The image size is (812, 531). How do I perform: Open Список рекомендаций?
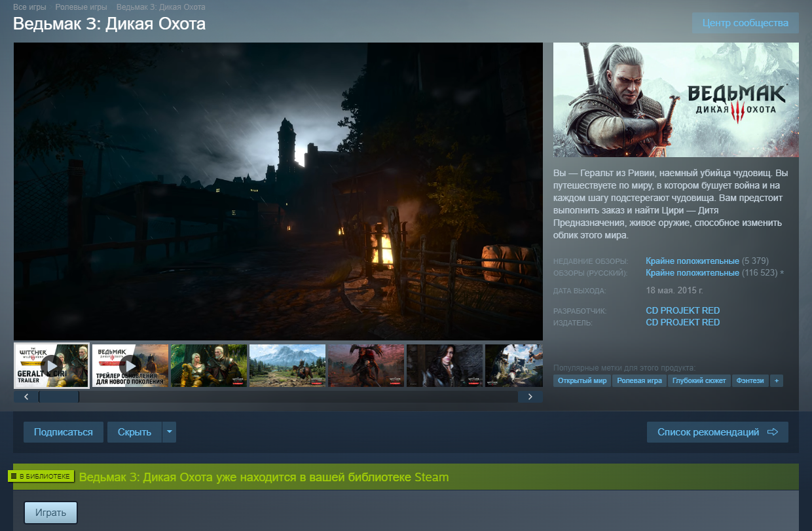(718, 432)
